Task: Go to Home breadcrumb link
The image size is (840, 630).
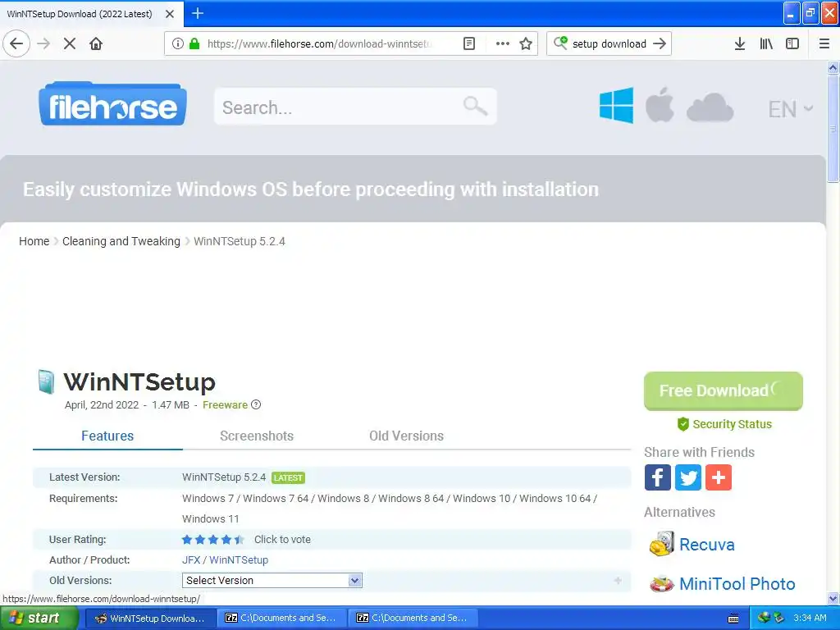Action: pyautogui.click(x=34, y=242)
